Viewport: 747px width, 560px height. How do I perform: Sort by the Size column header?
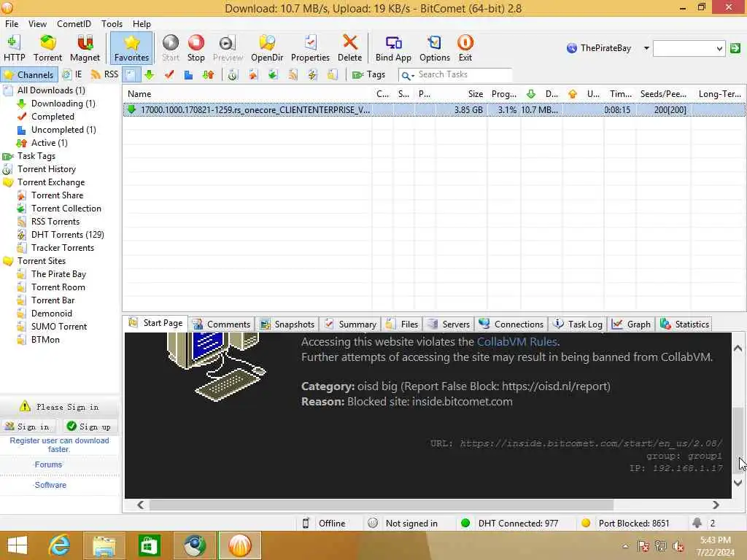pos(463,94)
